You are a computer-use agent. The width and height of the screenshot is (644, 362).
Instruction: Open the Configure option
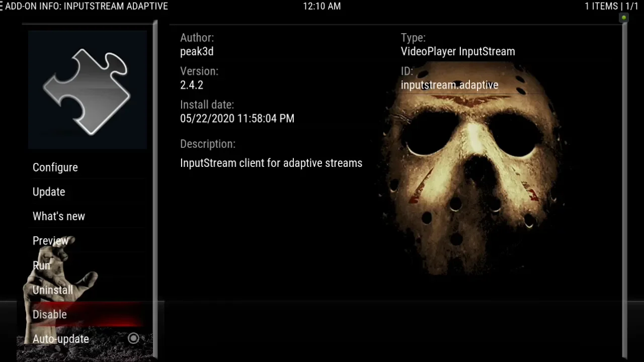tap(55, 167)
